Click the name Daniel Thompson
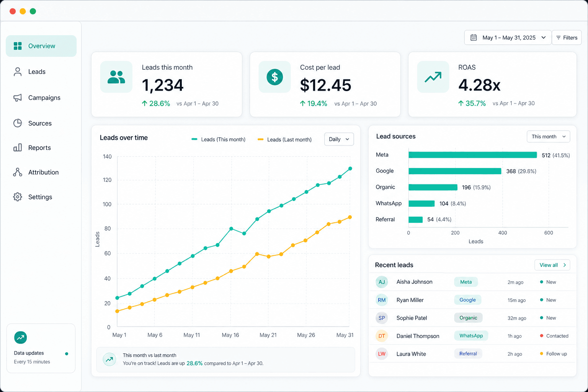 pyautogui.click(x=418, y=336)
